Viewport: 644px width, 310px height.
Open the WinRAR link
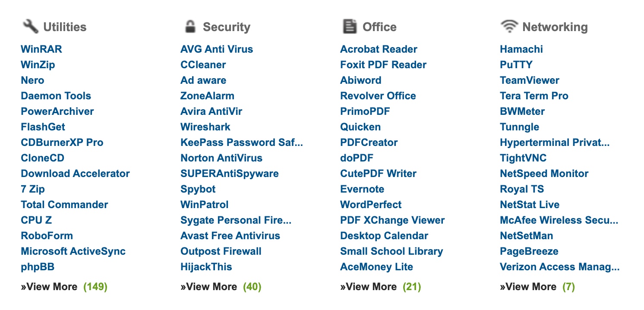41,49
